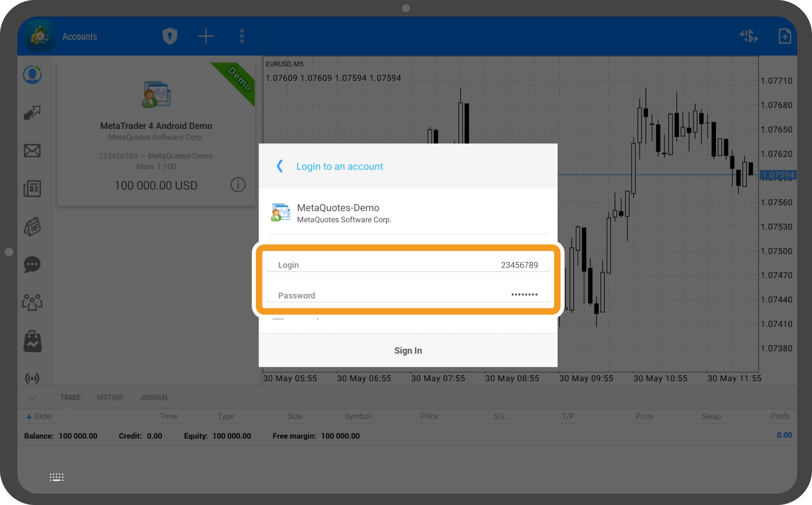The width and height of the screenshot is (812, 505).
Task: Switch to the HISTORY tab
Action: tap(110, 398)
